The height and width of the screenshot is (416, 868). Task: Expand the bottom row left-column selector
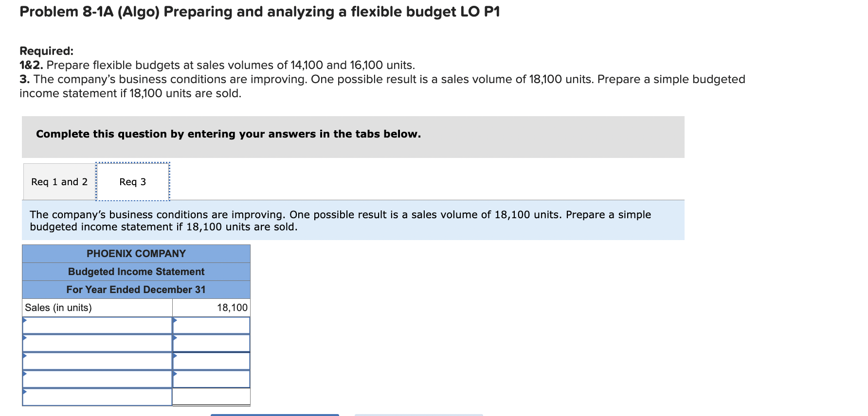(x=97, y=398)
